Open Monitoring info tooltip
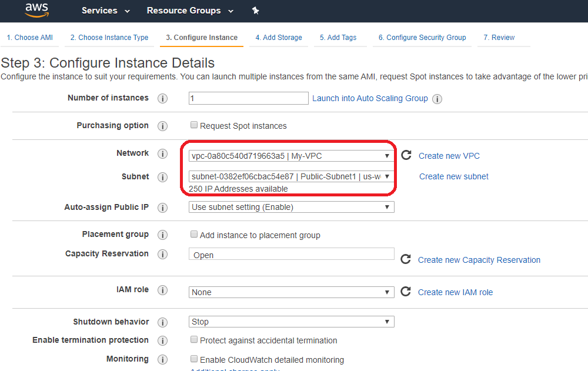Image resolution: width=588 pixels, height=371 pixels. click(x=163, y=359)
